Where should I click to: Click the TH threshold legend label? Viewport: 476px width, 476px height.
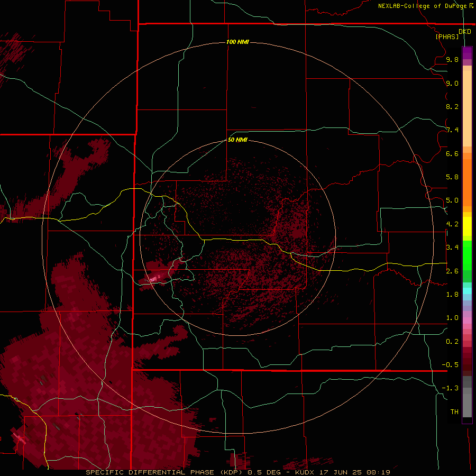pyautogui.click(x=454, y=412)
